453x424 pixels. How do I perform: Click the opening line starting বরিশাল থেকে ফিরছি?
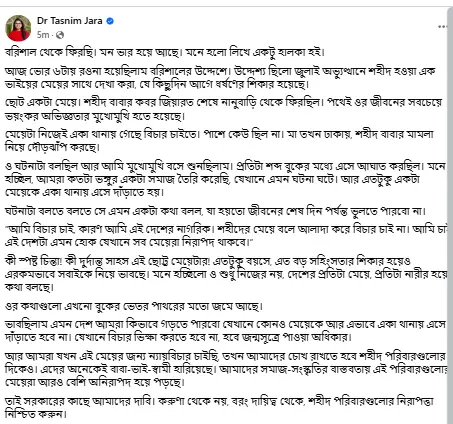[165, 53]
